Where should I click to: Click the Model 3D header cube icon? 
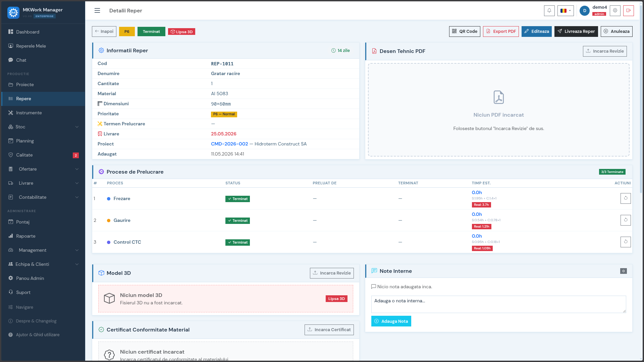click(101, 273)
